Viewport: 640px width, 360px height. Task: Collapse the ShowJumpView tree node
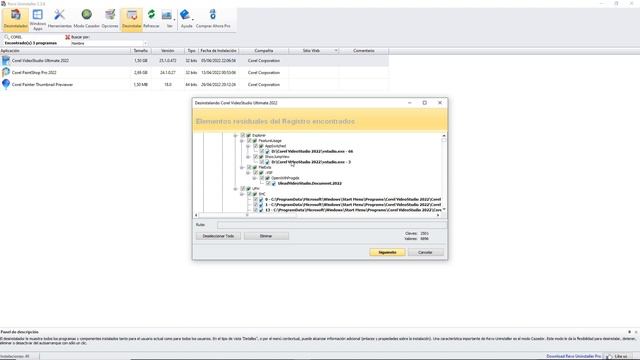[x=248, y=157]
